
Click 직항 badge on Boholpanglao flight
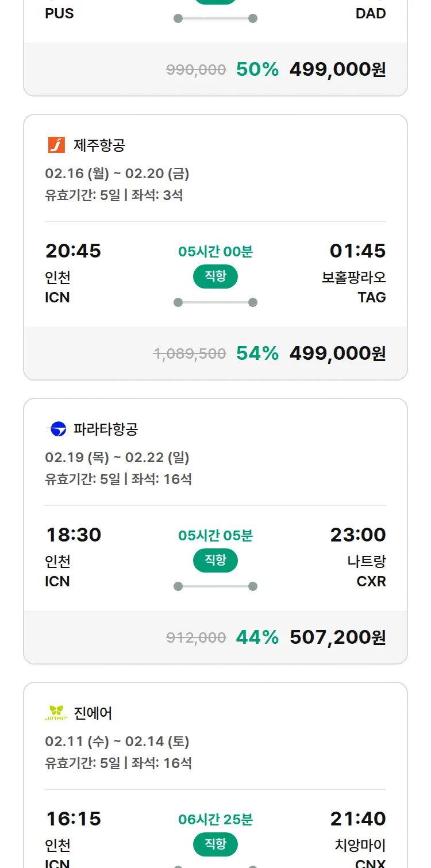tap(215, 276)
